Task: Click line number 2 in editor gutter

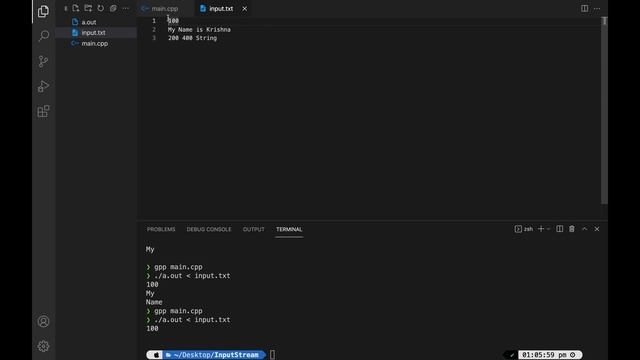Action: point(154,29)
